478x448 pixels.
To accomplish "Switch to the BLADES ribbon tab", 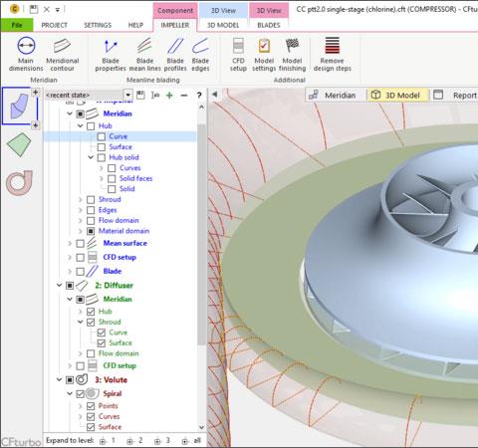I will [269, 25].
